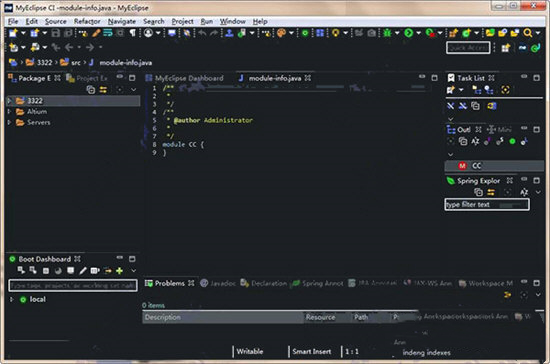Open the Navigate menu
The width and height of the screenshot is (550, 364).
tap(122, 21)
